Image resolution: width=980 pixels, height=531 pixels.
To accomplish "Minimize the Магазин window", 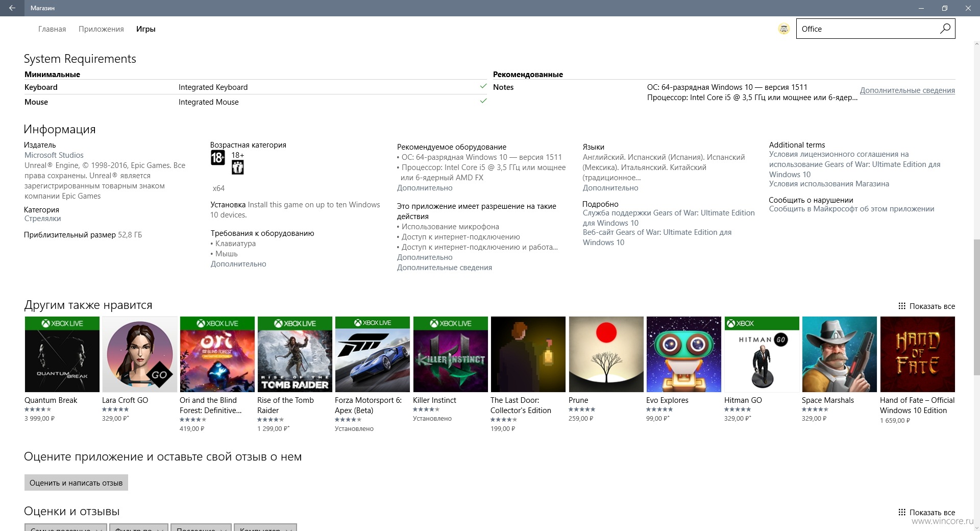I will [921, 8].
